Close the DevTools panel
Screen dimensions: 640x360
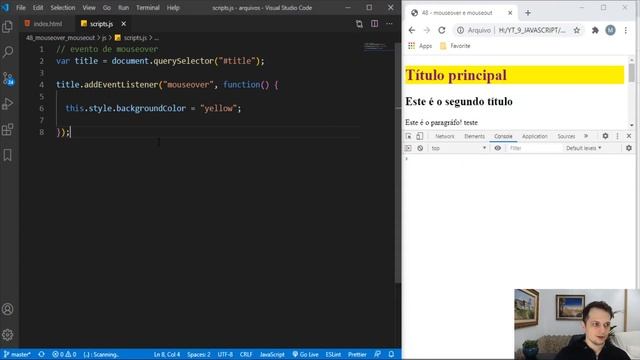629,136
